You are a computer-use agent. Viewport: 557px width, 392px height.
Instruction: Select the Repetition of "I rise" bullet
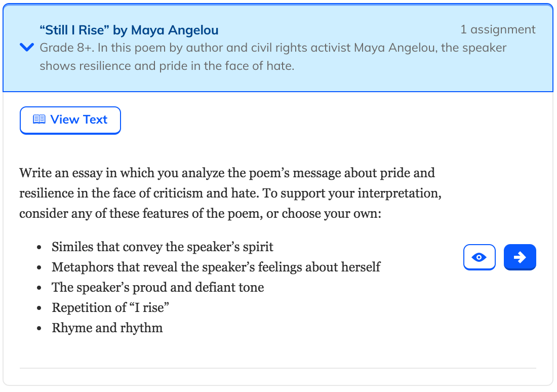click(110, 307)
